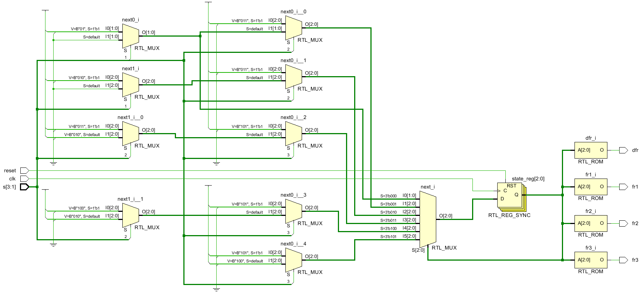The image size is (644, 295).
Task: Click the reset port name text
Action: (x=10, y=171)
